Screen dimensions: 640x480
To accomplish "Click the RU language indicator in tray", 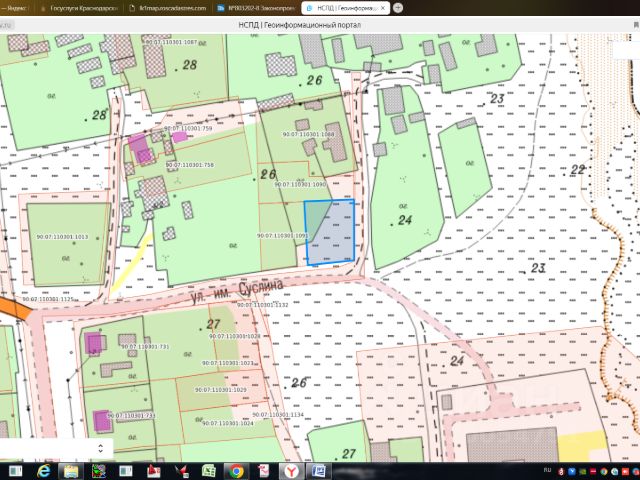I will pos(547,470).
